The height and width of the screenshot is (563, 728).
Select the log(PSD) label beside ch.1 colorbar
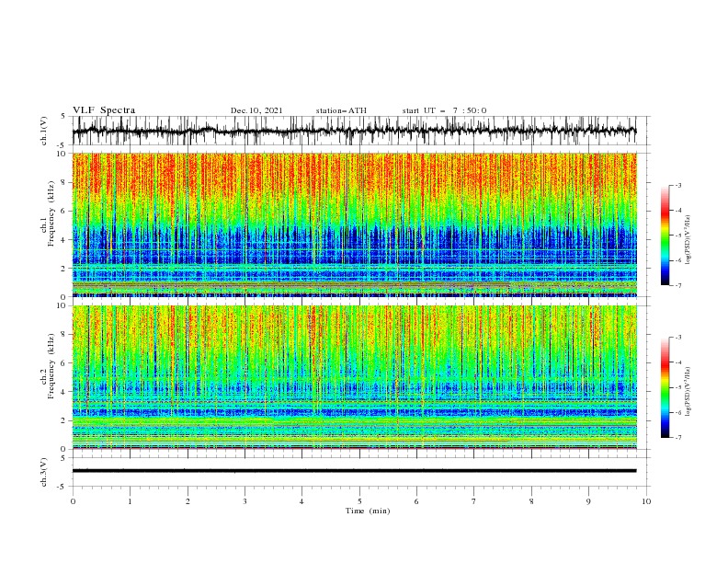688,240
